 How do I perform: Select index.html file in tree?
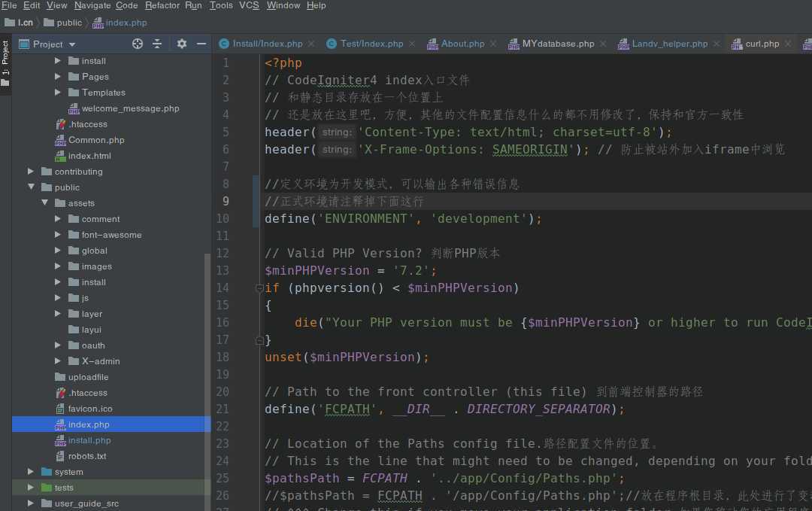[x=89, y=156]
